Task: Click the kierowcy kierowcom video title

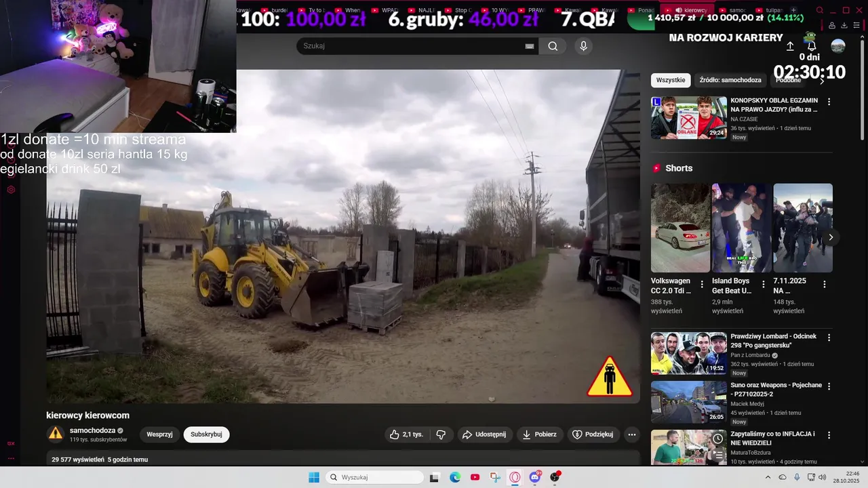Action: point(87,415)
